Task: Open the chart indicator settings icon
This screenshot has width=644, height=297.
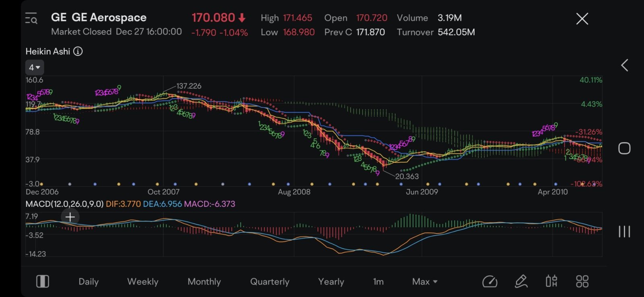Action: click(x=551, y=281)
